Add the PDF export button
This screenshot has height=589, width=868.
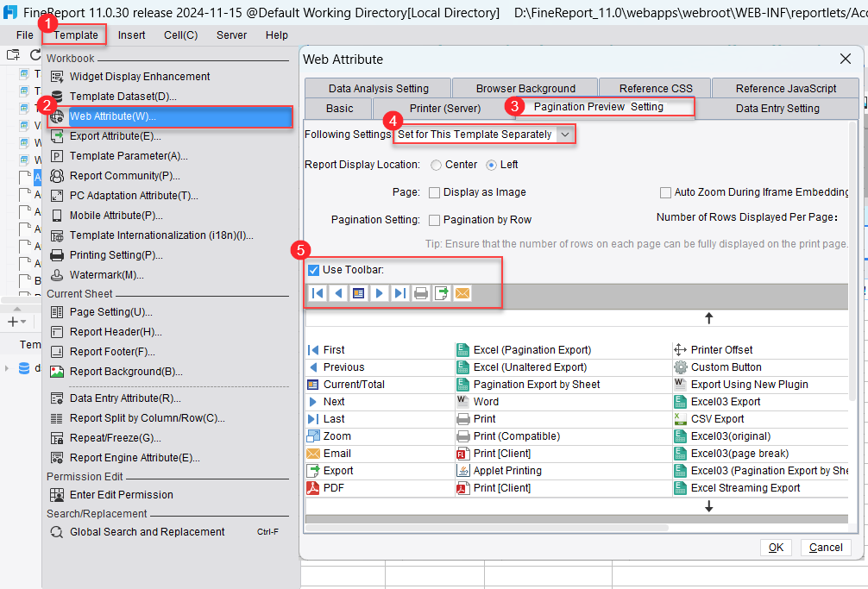pos(325,488)
